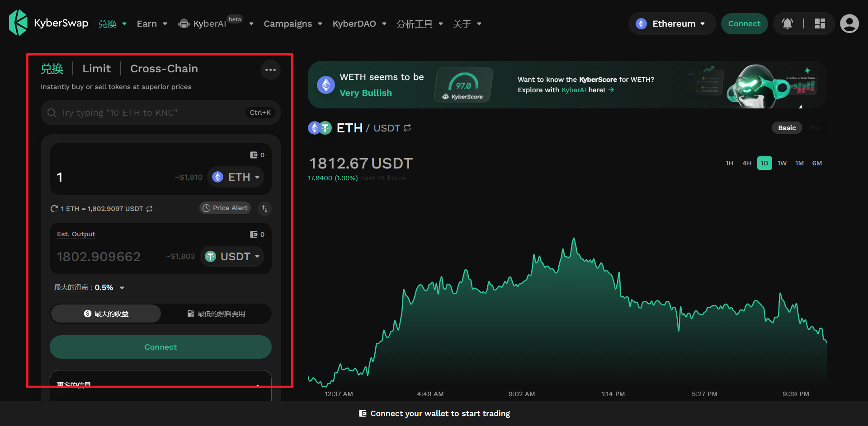The height and width of the screenshot is (426, 868).
Task: Click the swap search input field
Action: pos(160,112)
